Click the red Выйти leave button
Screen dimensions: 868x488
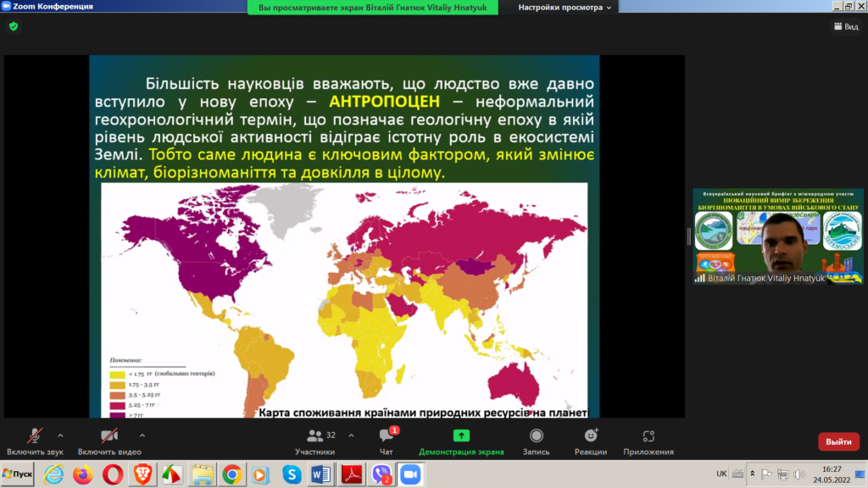pyautogui.click(x=838, y=441)
